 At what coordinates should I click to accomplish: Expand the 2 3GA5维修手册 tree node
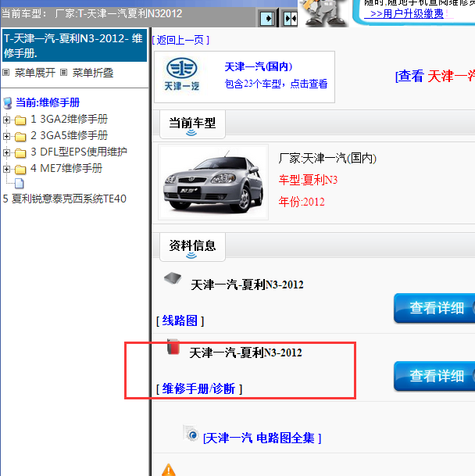pyautogui.click(x=6, y=136)
